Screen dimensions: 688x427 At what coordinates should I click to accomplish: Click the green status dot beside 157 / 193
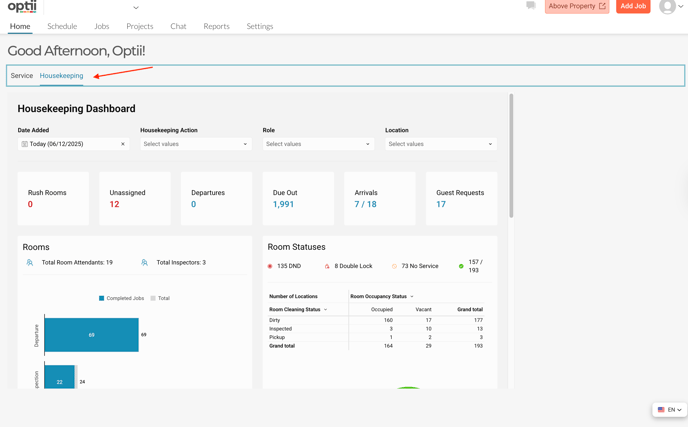(x=461, y=266)
